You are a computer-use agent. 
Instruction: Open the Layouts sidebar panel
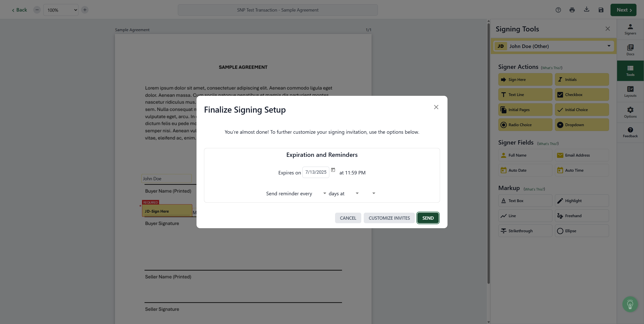630,91
